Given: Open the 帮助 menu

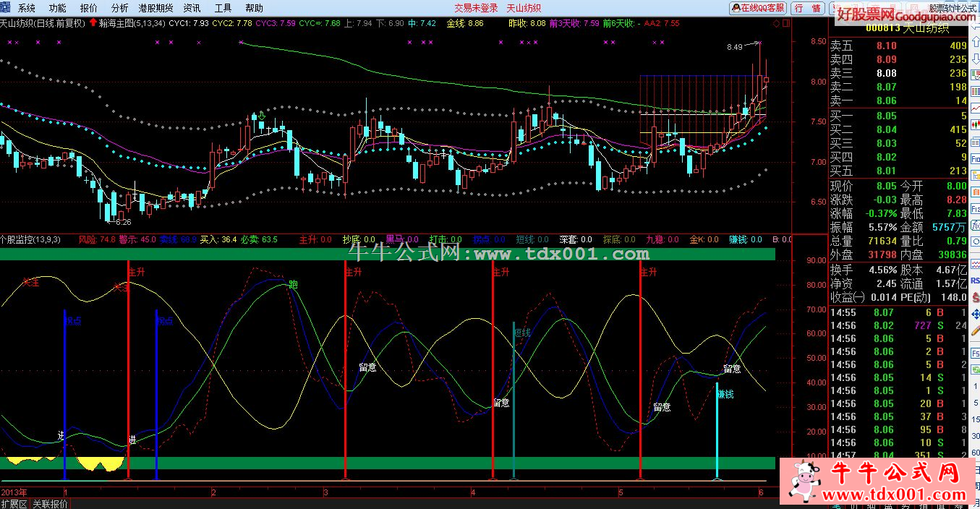Looking at the screenshot, I should click(x=254, y=8).
